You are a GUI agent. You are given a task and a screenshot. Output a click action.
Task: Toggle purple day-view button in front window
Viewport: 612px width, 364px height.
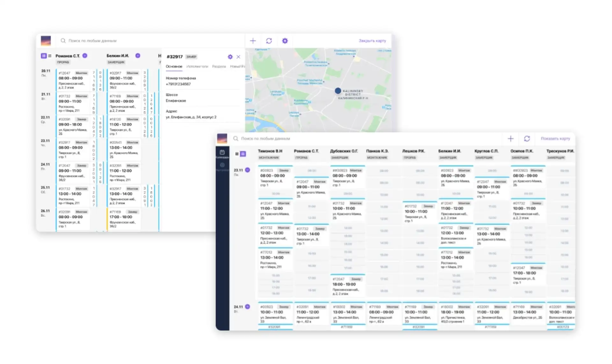(x=243, y=154)
